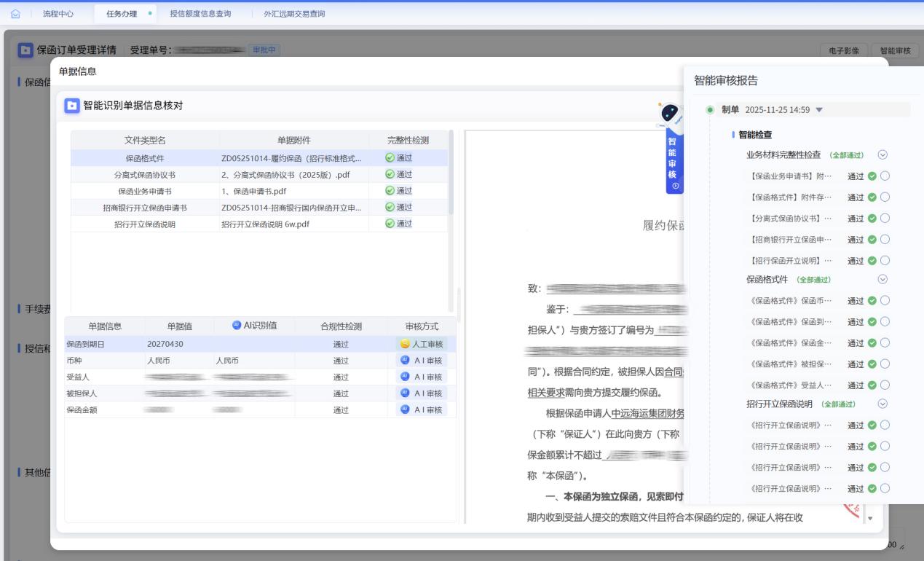
Task: Select the 招行开立保函说明 6w.pdf attachment row
Action: (x=265, y=224)
